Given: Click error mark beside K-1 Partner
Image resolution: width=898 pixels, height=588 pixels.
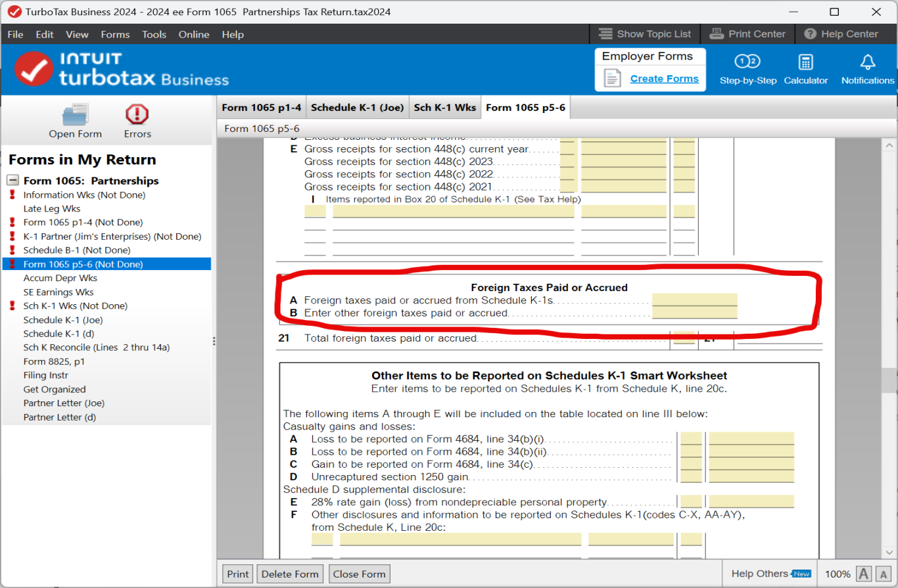Looking at the screenshot, I should pyautogui.click(x=11, y=236).
